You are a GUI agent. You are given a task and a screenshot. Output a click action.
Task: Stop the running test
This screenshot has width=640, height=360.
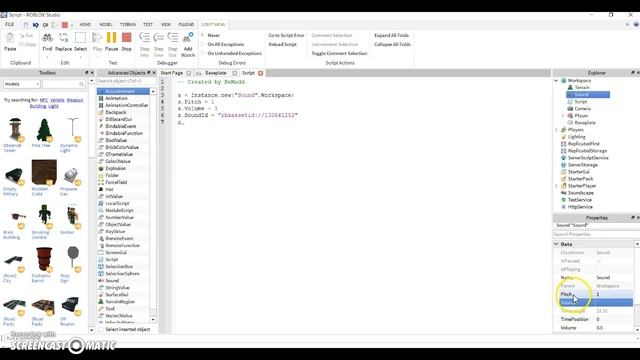pyautogui.click(x=127, y=38)
